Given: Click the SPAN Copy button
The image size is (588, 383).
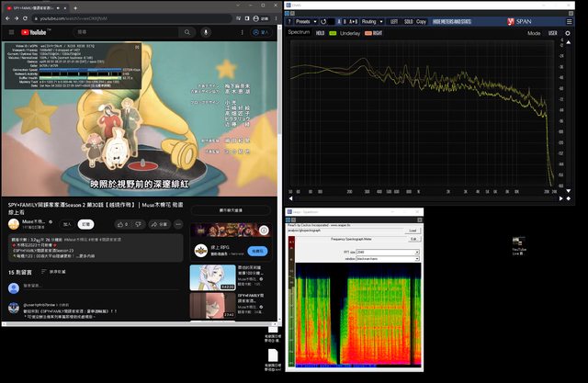Looking at the screenshot, I should [421, 21].
